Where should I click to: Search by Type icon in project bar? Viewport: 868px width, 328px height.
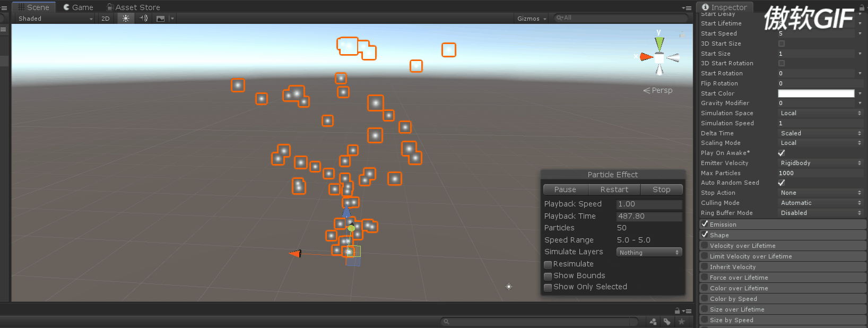pyautogui.click(x=653, y=322)
